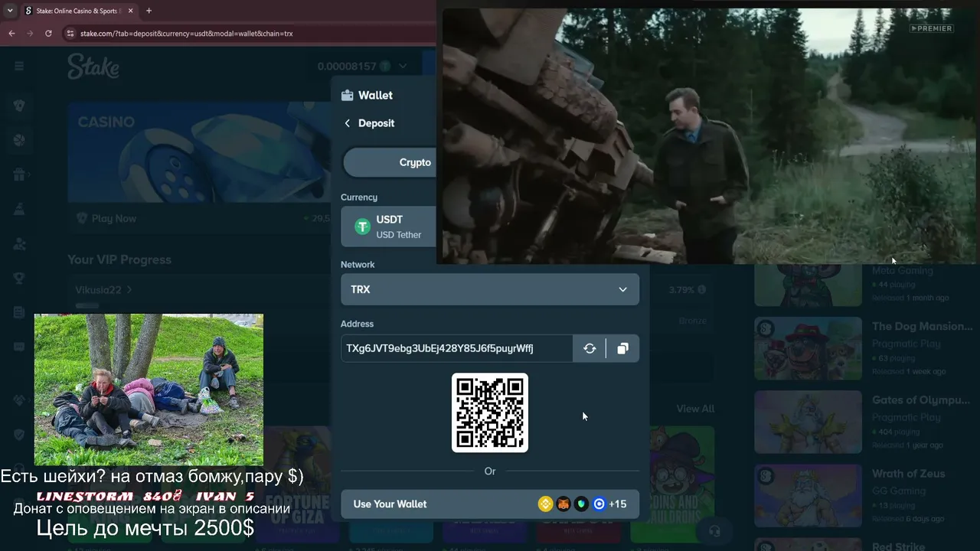Regenerate the deposit address
Image resolution: width=980 pixels, height=551 pixels.
(x=590, y=348)
